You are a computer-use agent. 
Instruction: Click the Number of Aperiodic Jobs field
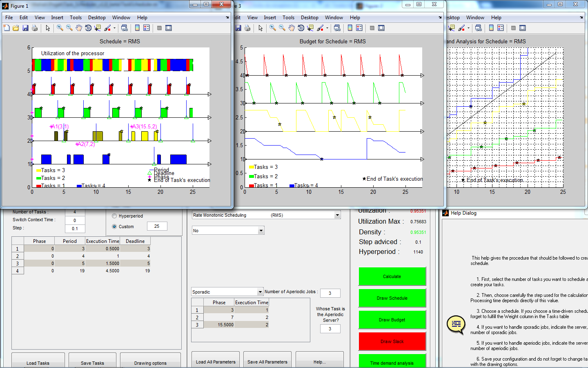pos(330,293)
